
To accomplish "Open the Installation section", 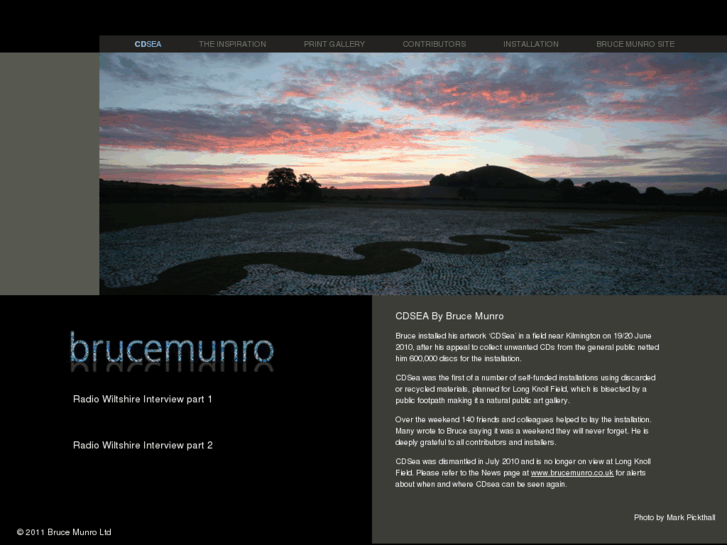I will tap(531, 44).
